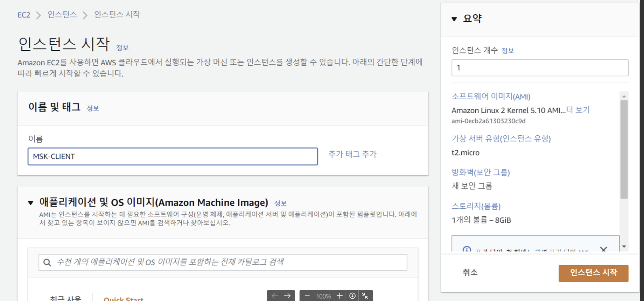Click the download icon in viewer toolbar
The height and width of the screenshot is (301, 644).
(x=352, y=296)
